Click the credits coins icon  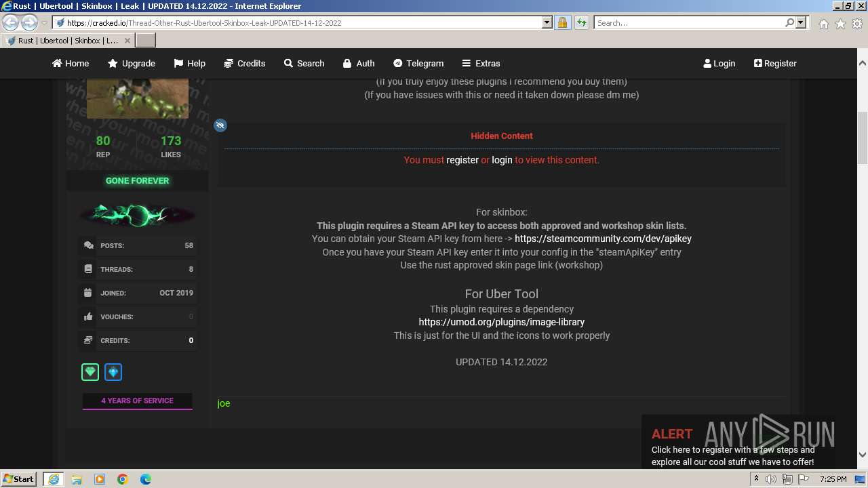pyautogui.click(x=88, y=340)
